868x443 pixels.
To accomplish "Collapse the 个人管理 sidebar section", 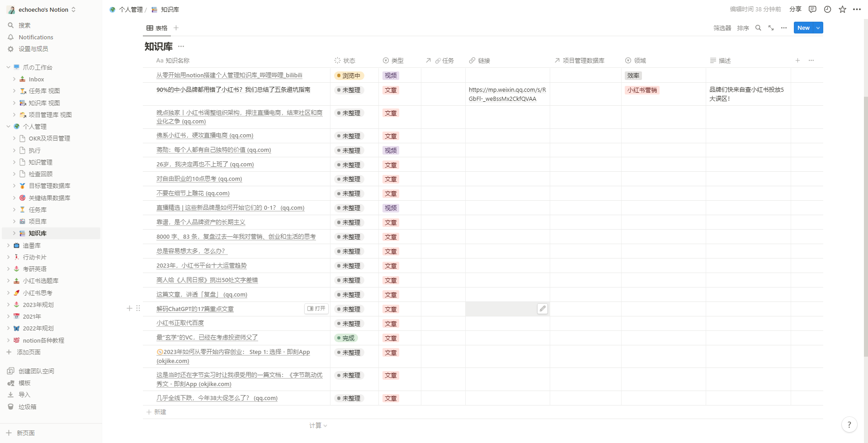I will coord(8,127).
